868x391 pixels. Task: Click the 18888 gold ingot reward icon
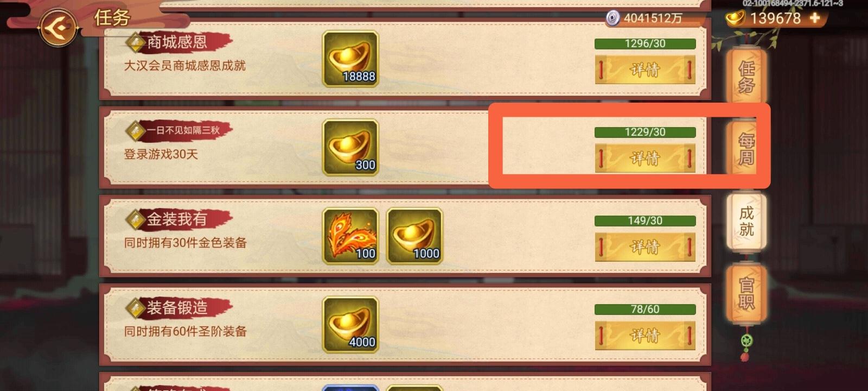coord(350,59)
